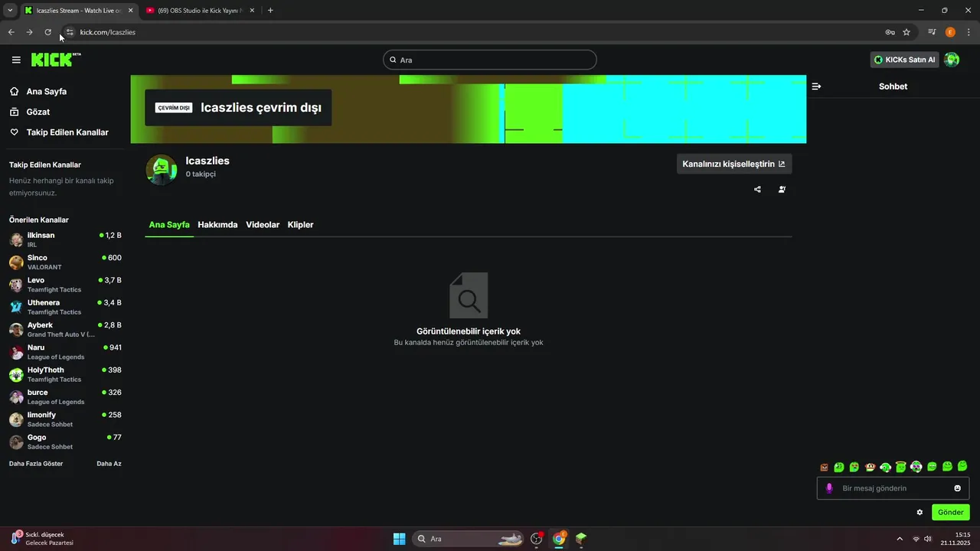Open recommended channel Naru
This screenshot has height=551, width=980.
65,352
